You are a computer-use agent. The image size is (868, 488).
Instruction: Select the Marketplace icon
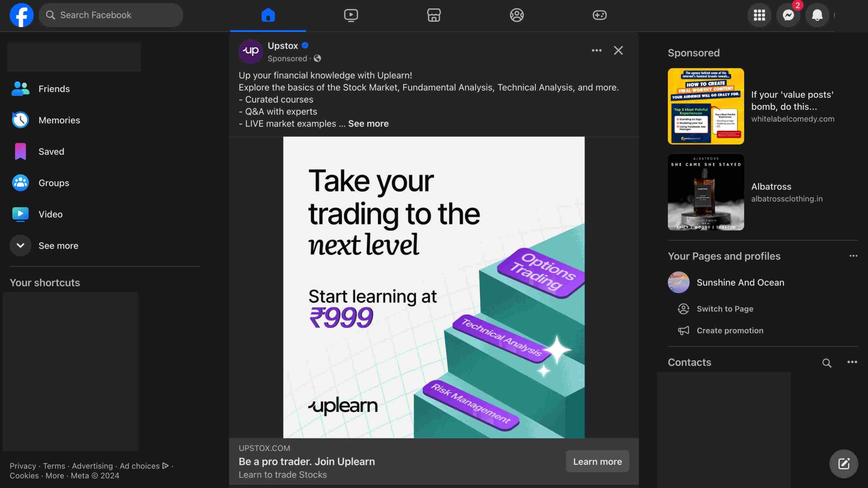(x=433, y=15)
